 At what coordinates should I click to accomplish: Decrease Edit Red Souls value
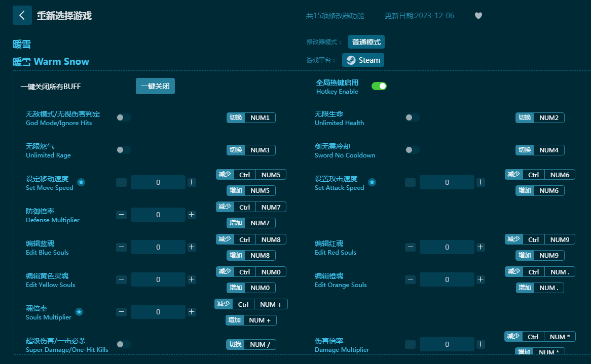pos(411,247)
